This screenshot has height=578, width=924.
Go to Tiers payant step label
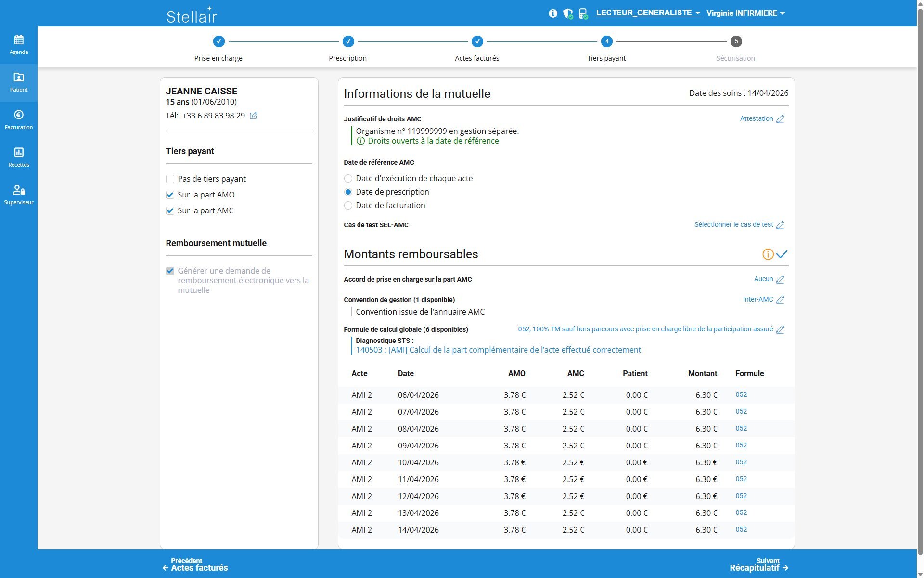tap(606, 58)
